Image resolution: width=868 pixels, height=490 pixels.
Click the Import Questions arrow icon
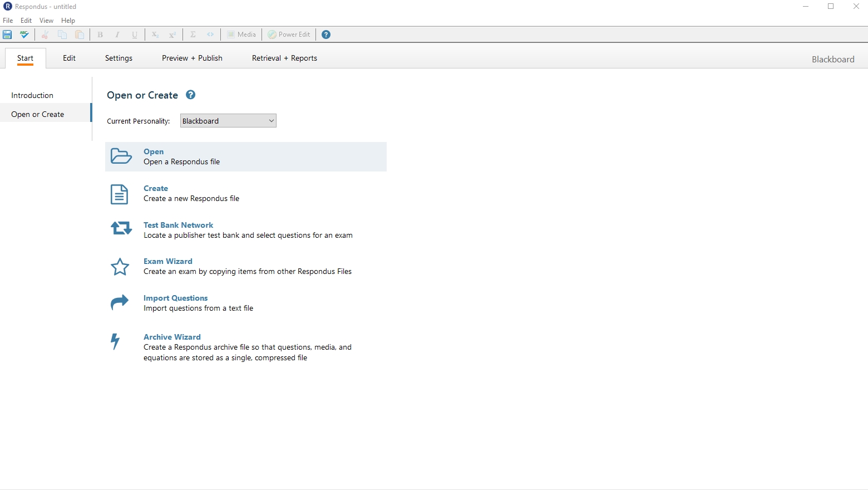pyautogui.click(x=119, y=302)
